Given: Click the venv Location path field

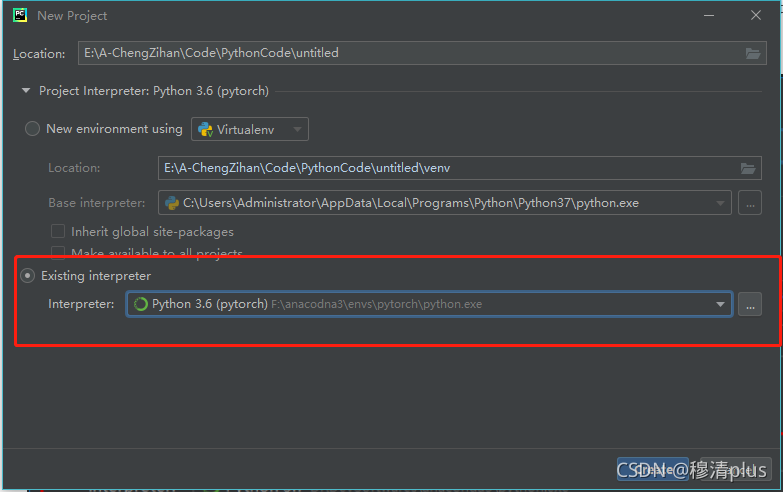Looking at the screenshot, I should tap(459, 168).
